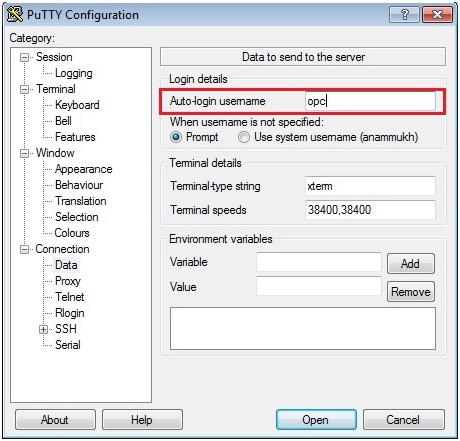The height and width of the screenshot is (441, 460).
Task: Open the SSH connection
Action: (x=316, y=420)
